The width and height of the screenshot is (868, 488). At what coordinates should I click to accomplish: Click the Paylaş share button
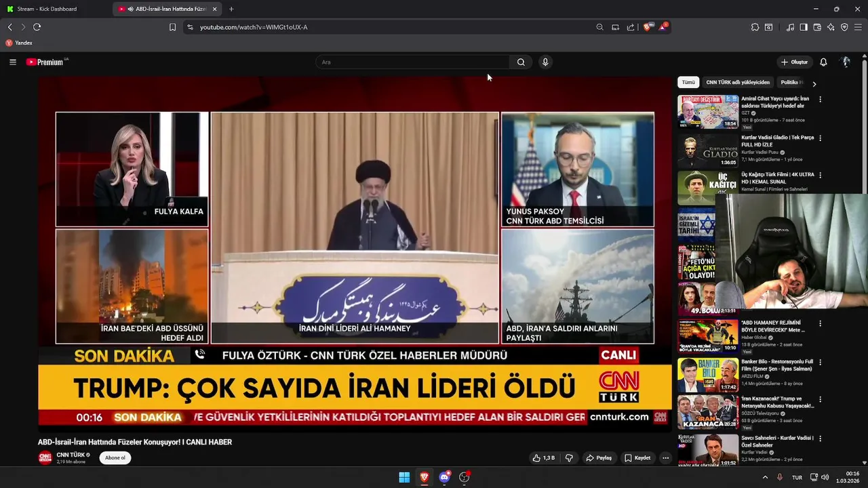[599, 458]
